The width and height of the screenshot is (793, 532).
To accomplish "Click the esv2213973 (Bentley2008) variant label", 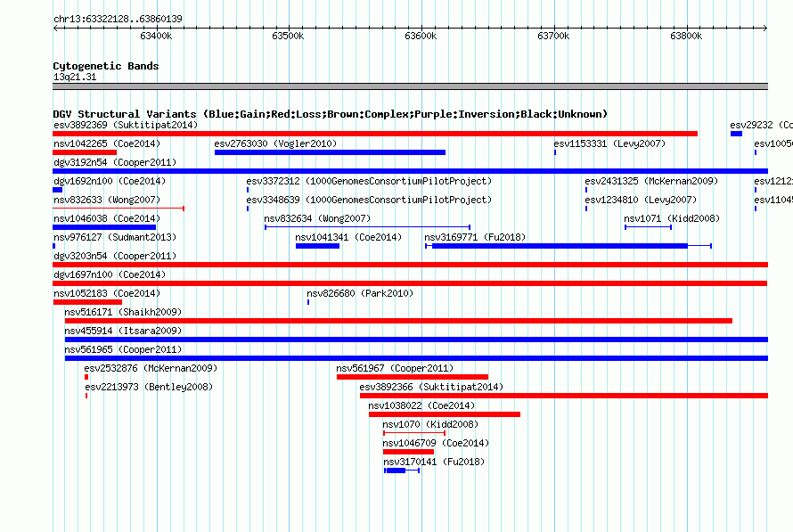I will (x=149, y=387).
